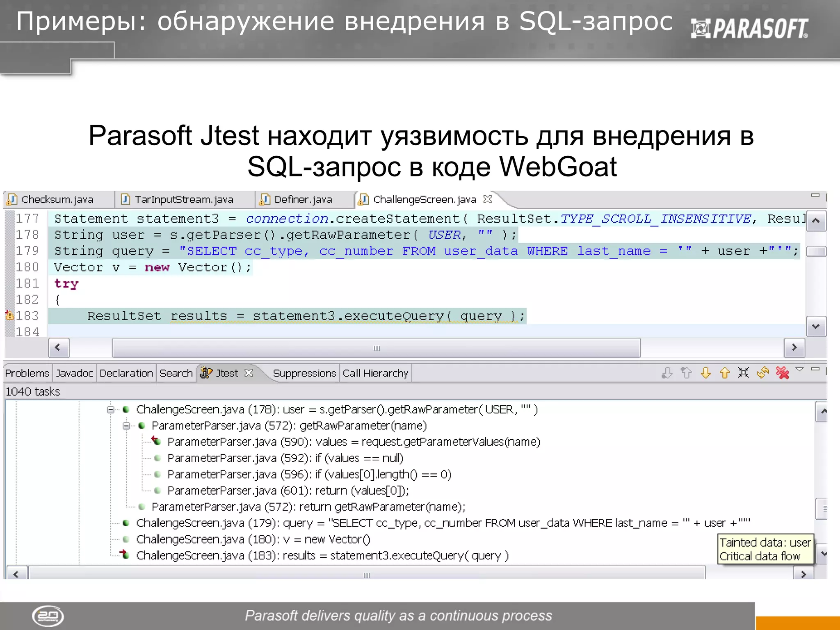This screenshot has width=840, height=630.
Task: Click the editor scroll down arrow
Action: coord(816,326)
